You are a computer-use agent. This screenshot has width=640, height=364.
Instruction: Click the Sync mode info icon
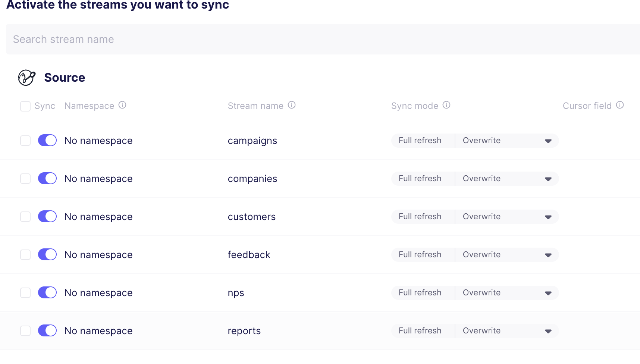click(446, 105)
